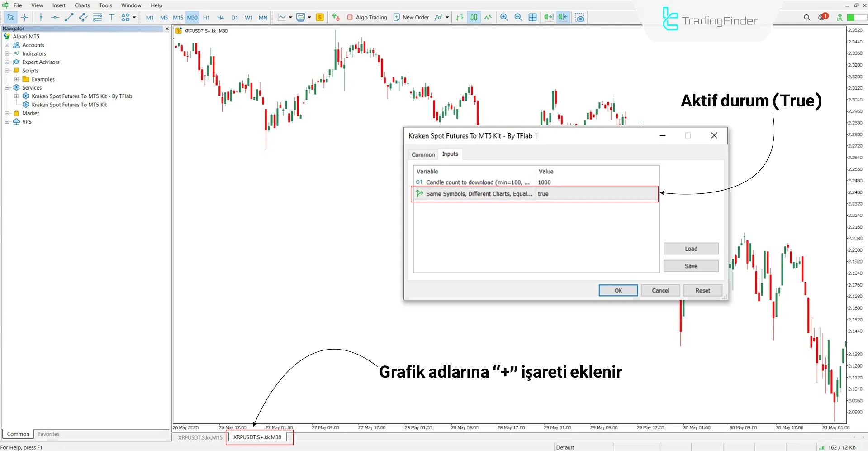The width and height of the screenshot is (868, 451).
Task: Click the search magnifier icon
Action: [806, 17]
